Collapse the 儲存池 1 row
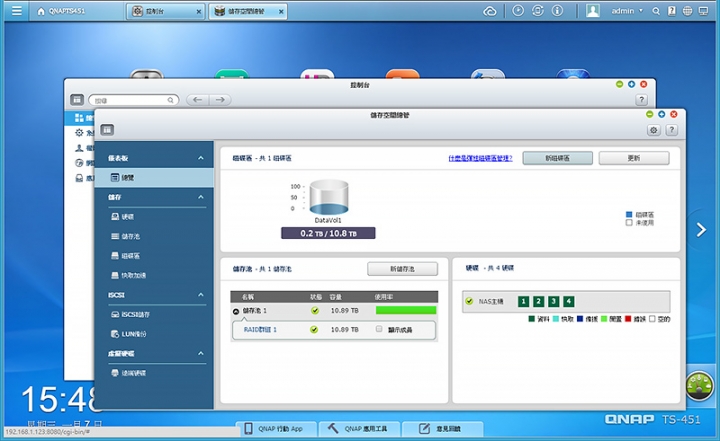 (x=236, y=311)
